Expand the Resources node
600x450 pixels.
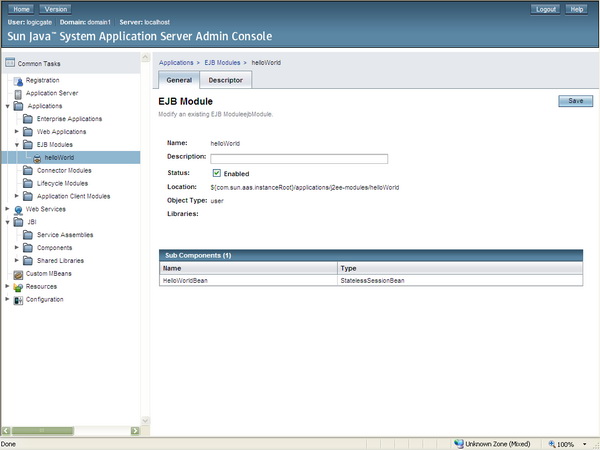(x=7, y=286)
